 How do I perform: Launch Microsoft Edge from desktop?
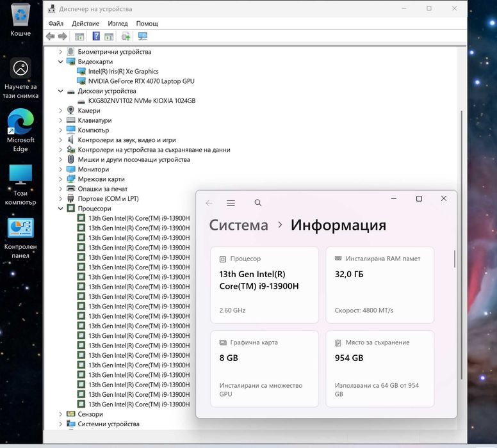(x=20, y=130)
